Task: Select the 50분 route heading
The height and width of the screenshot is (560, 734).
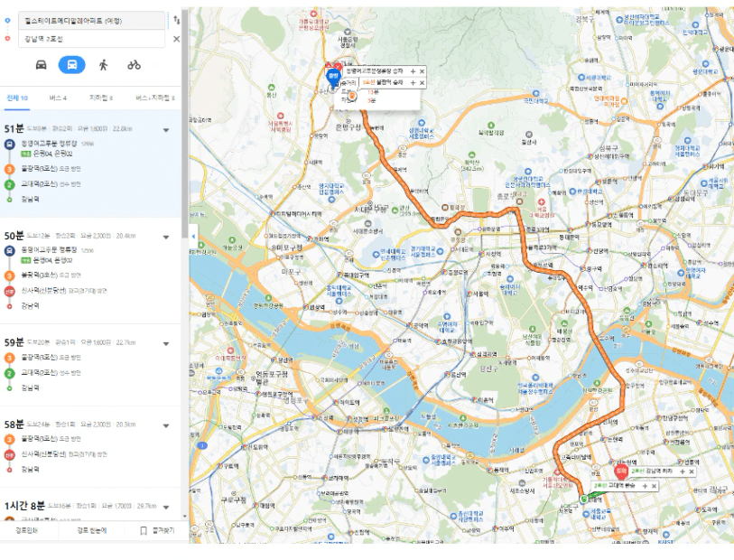Action: click(14, 236)
